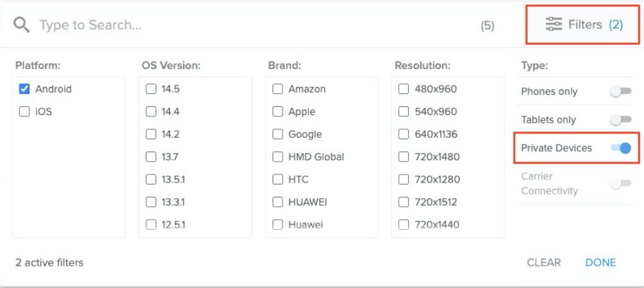Enable the Phones only toggle
Image resolution: width=644 pixels, height=288 pixels.
(620, 91)
